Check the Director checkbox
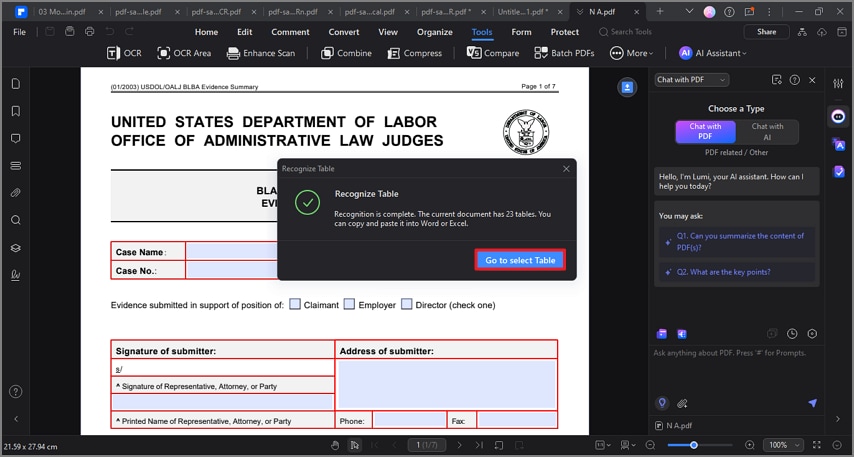The image size is (854, 457). (x=406, y=304)
